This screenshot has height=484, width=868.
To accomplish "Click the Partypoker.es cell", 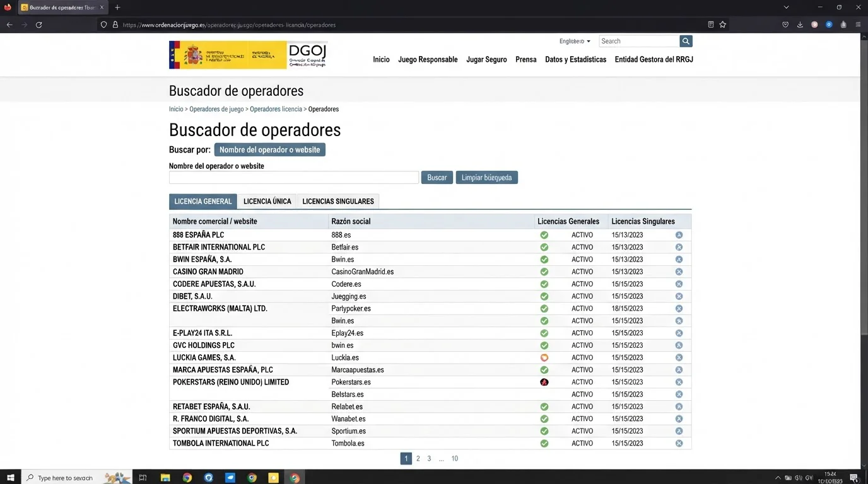I will pos(351,309).
